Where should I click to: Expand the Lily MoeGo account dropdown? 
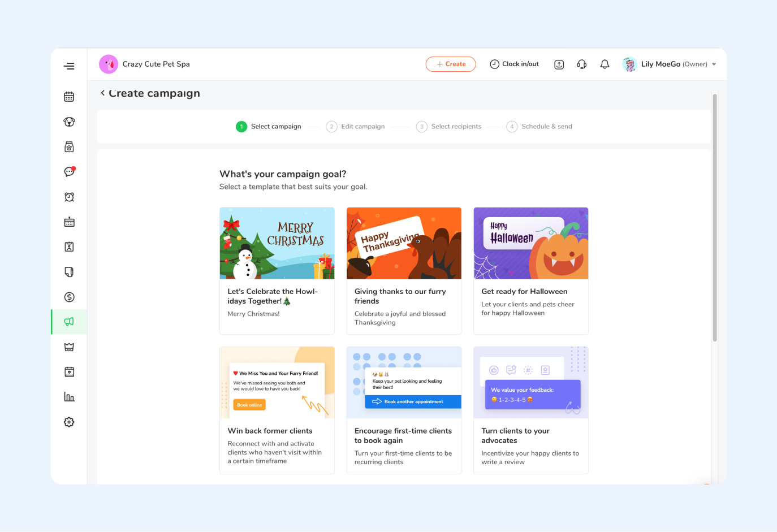[x=714, y=64]
